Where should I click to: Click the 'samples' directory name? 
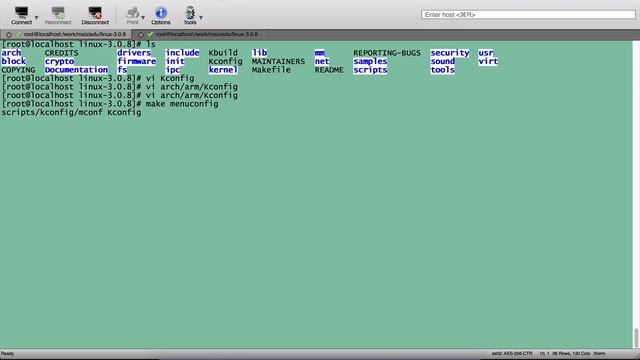(370, 61)
